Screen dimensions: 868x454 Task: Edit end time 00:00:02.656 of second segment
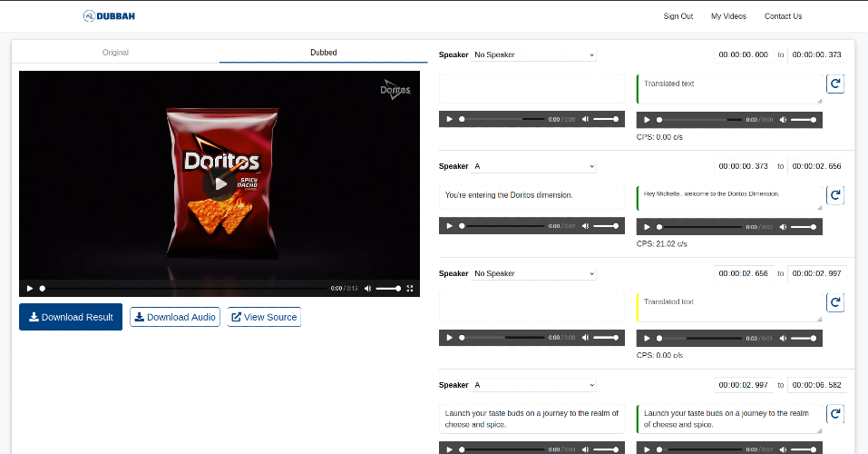pyautogui.click(x=817, y=166)
